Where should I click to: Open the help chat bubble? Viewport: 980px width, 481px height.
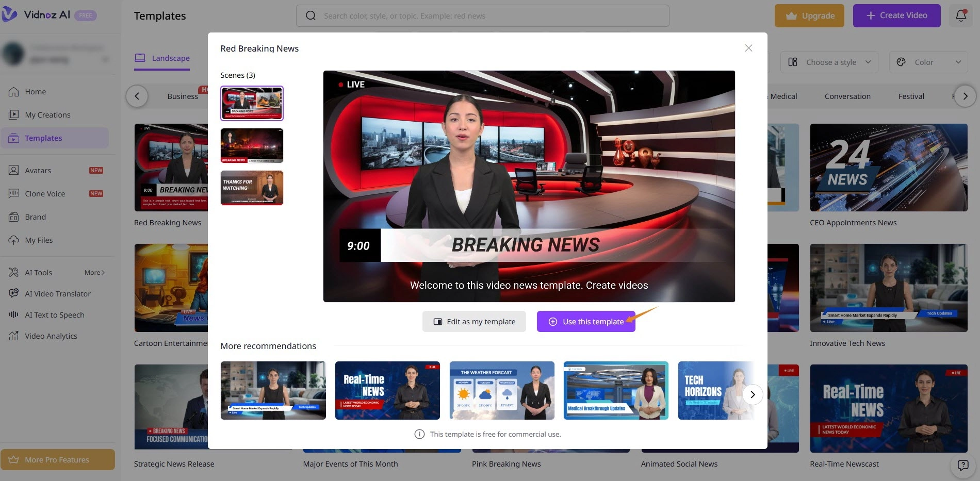point(963,464)
